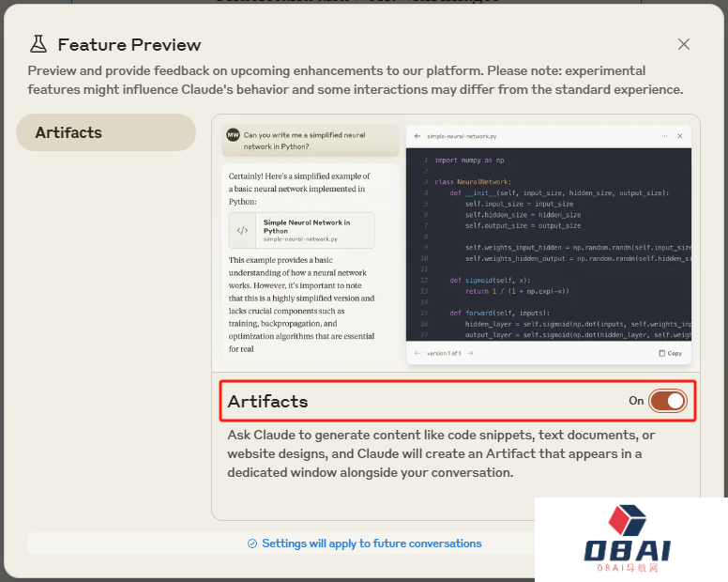728x582 pixels.
Task: Click the back arrow beside simple-neural-network.py
Action: pos(417,136)
